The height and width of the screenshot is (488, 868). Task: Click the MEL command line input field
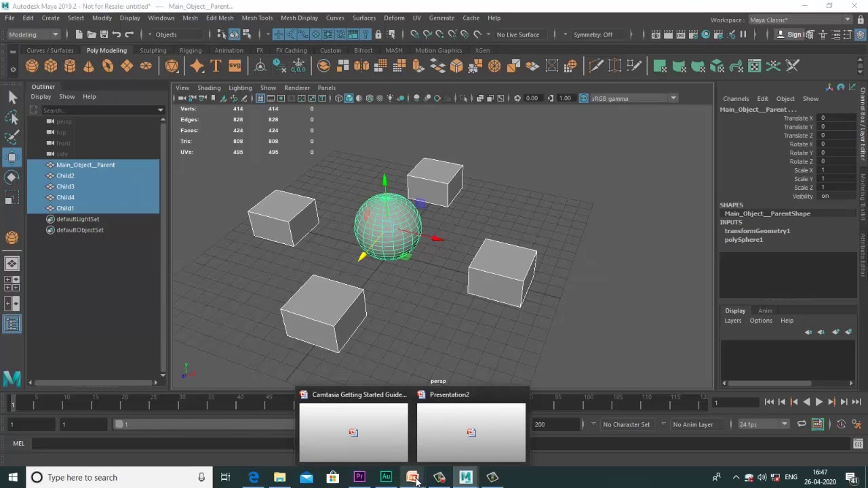(x=439, y=443)
